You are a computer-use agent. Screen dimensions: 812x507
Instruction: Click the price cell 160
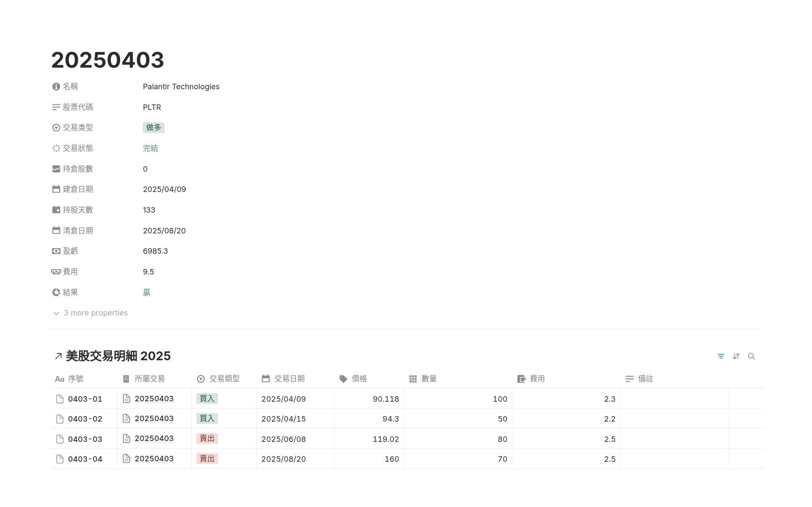[369, 459]
